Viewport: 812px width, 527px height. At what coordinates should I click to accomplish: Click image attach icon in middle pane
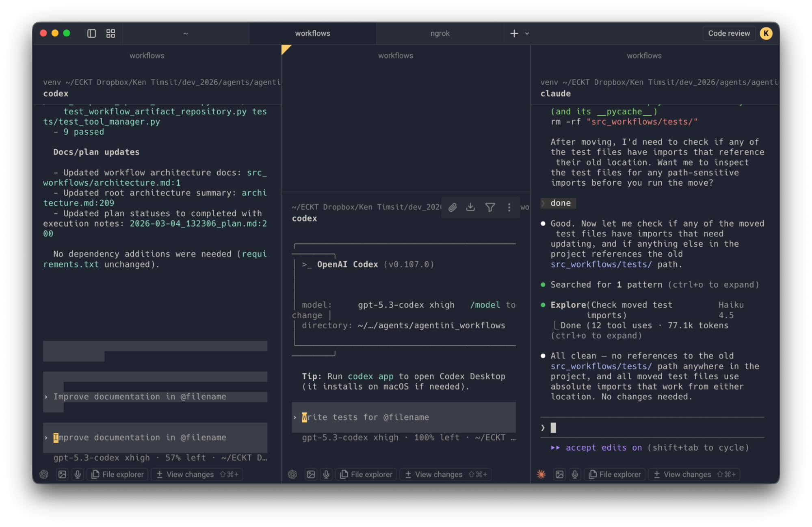pos(311,474)
